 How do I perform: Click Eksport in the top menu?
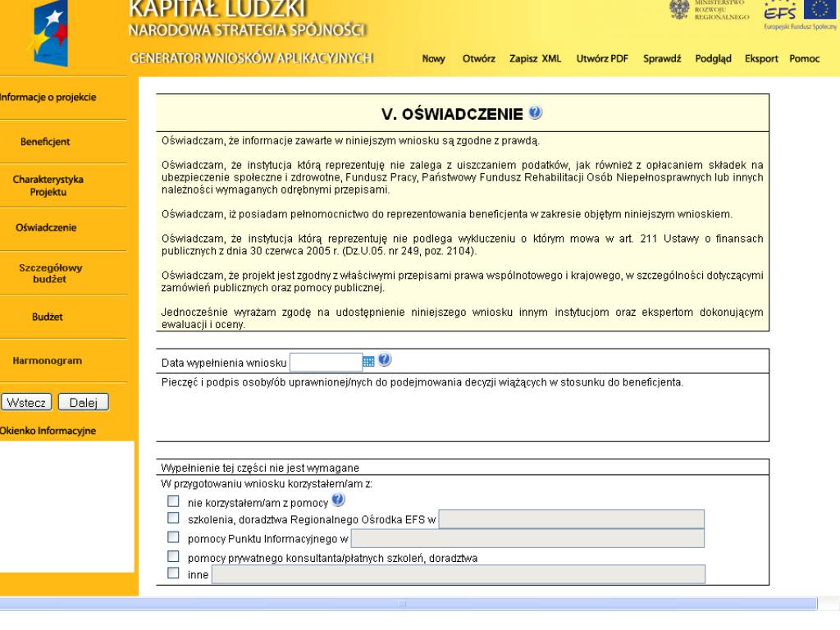761,59
